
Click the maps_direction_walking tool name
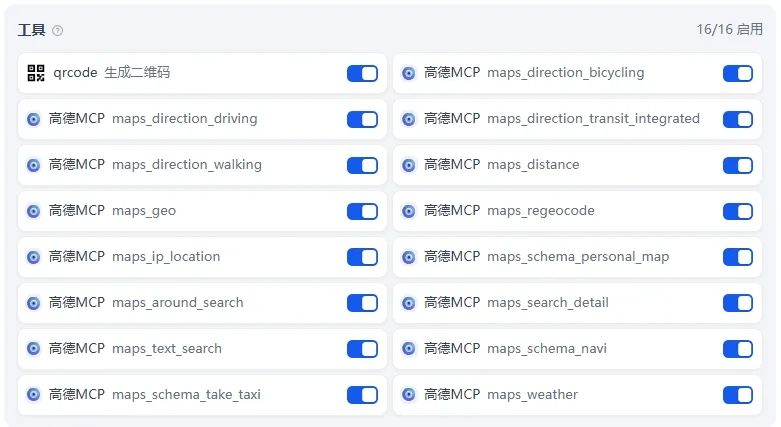(187, 165)
